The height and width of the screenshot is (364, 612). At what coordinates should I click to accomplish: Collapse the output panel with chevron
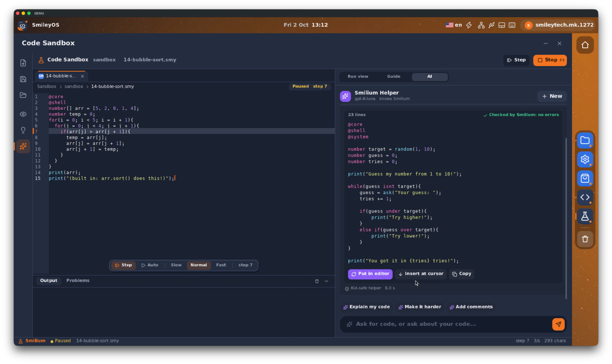click(x=326, y=281)
